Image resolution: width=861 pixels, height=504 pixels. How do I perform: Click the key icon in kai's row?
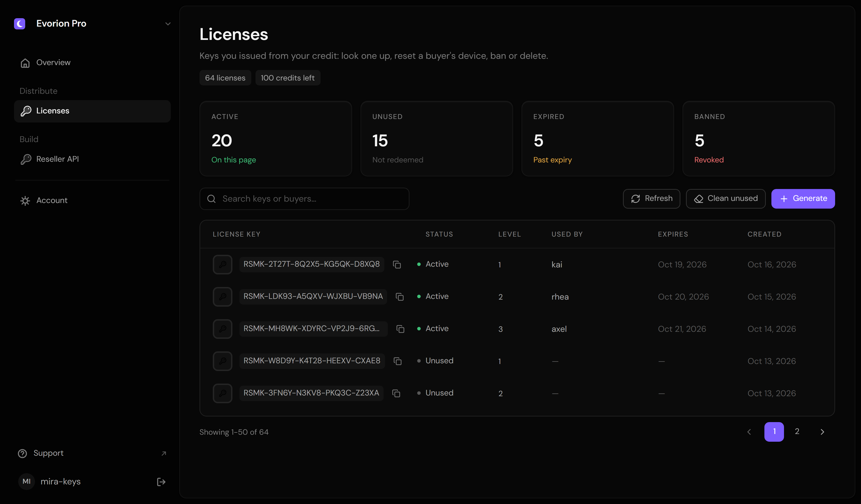click(x=222, y=264)
